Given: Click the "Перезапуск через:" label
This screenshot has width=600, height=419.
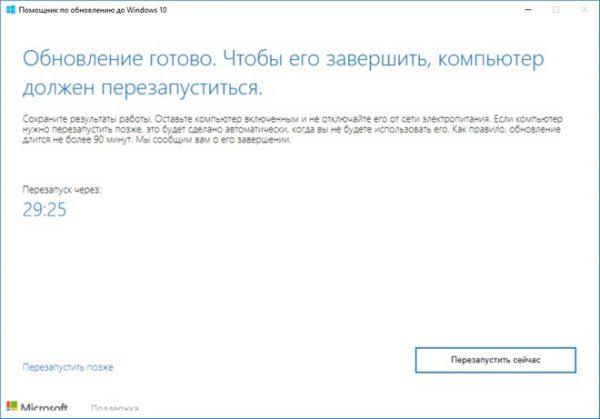Looking at the screenshot, I should (x=62, y=189).
